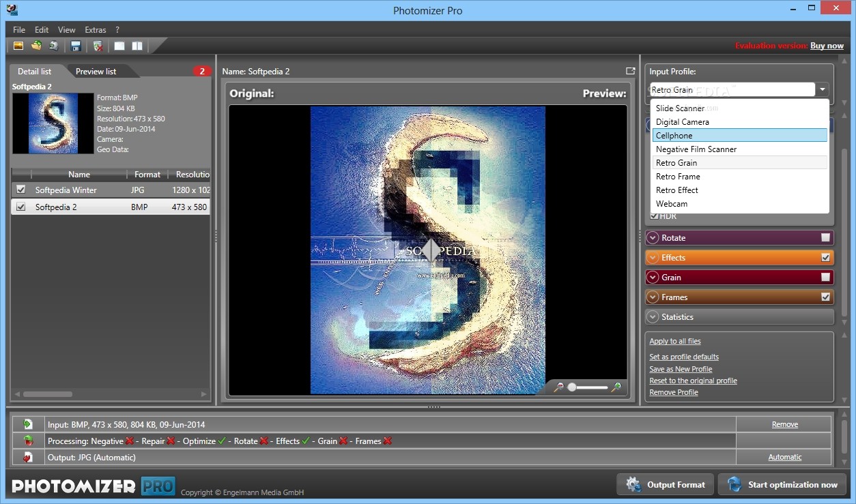
Task: Click the floppy disk save icon
Action: point(76,46)
